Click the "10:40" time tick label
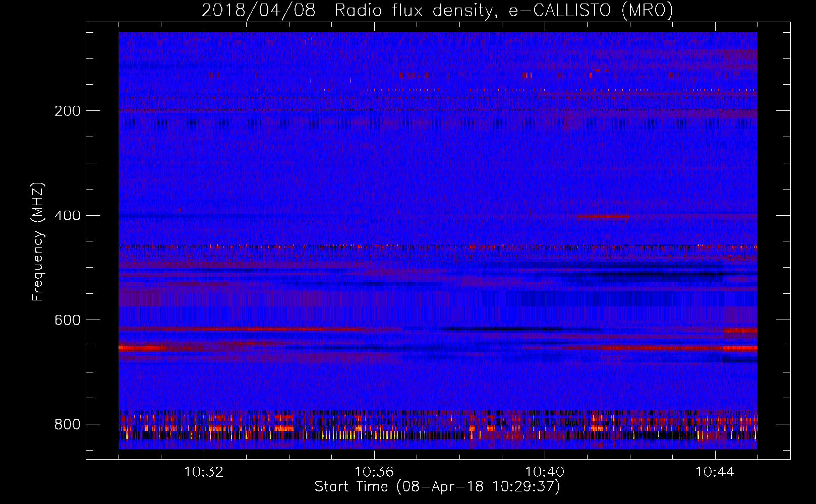 click(545, 472)
